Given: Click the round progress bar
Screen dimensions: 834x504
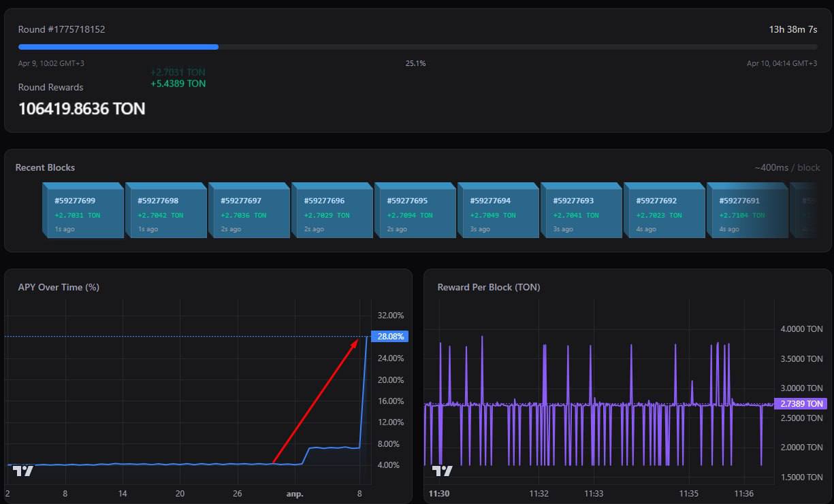Looking at the screenshot, I should coord(417,47).
